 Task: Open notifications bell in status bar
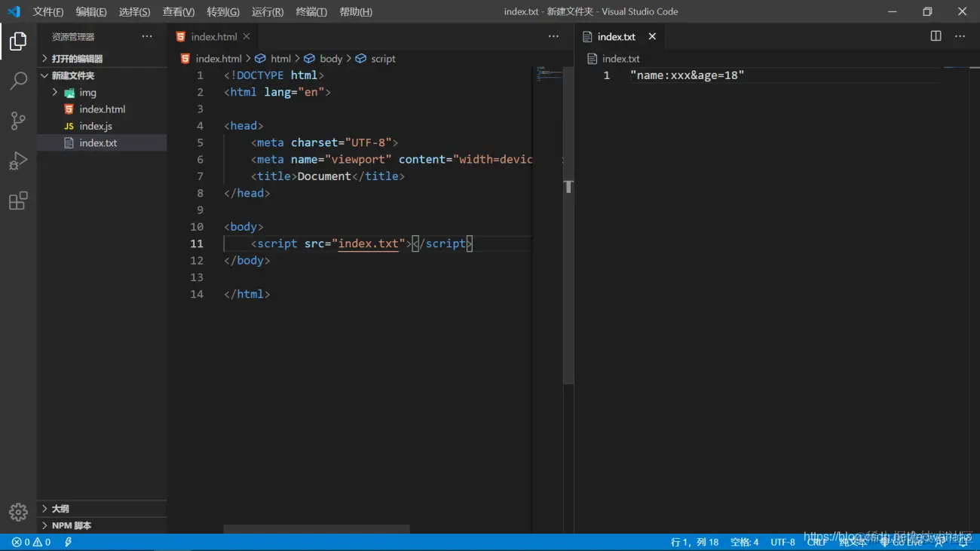tap(963, 542)
